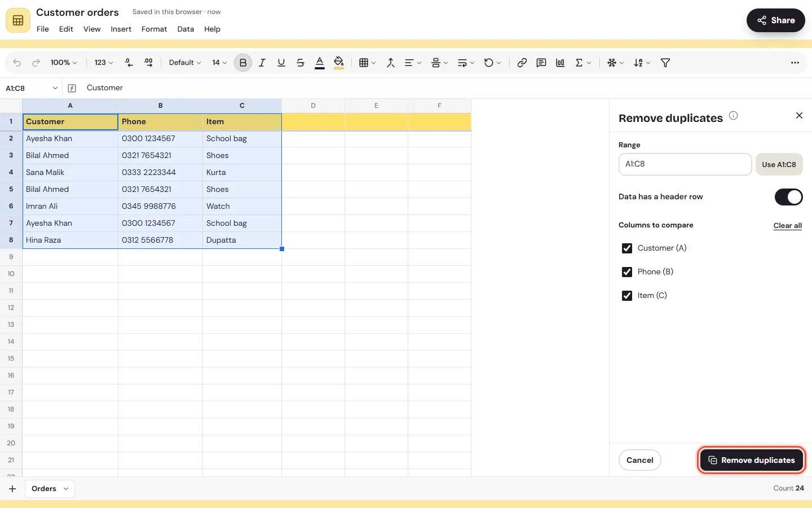
Task: Expand the cell reference box dropdown
Action: click(x=55, y=88)
